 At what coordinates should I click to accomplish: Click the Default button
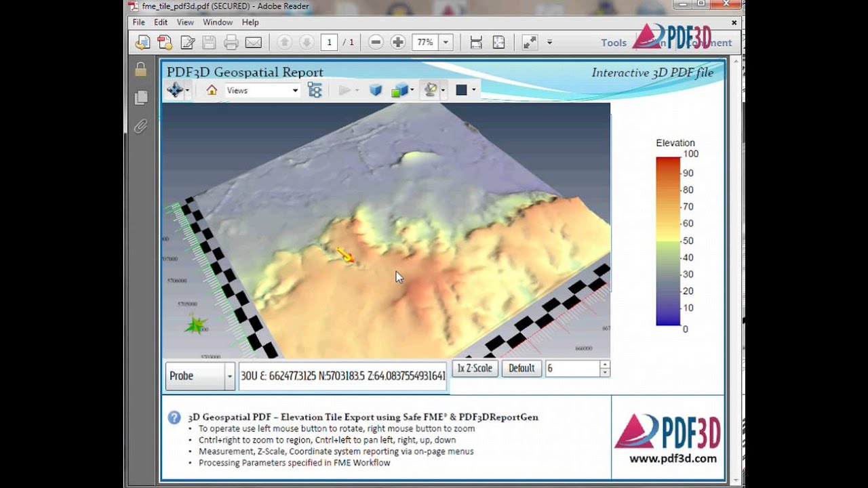(521, 368)
